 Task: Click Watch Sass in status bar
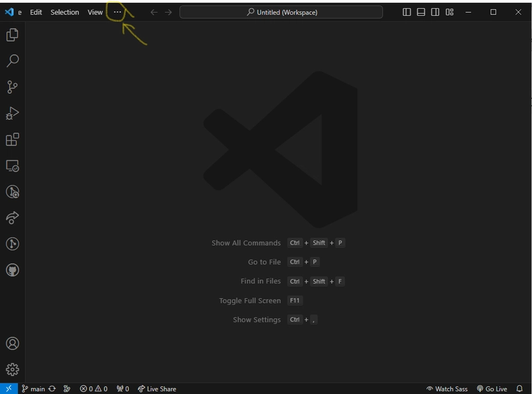point(447,389)
